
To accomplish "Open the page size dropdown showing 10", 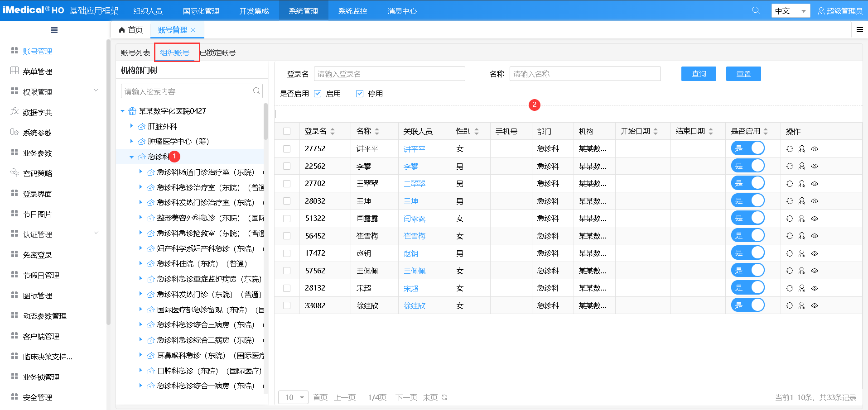I will pos(293,397).
